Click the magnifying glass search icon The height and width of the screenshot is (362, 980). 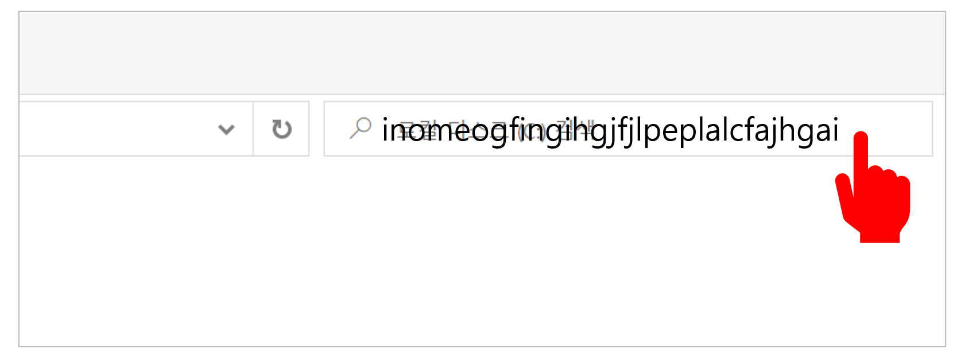[x=361, y=129]
